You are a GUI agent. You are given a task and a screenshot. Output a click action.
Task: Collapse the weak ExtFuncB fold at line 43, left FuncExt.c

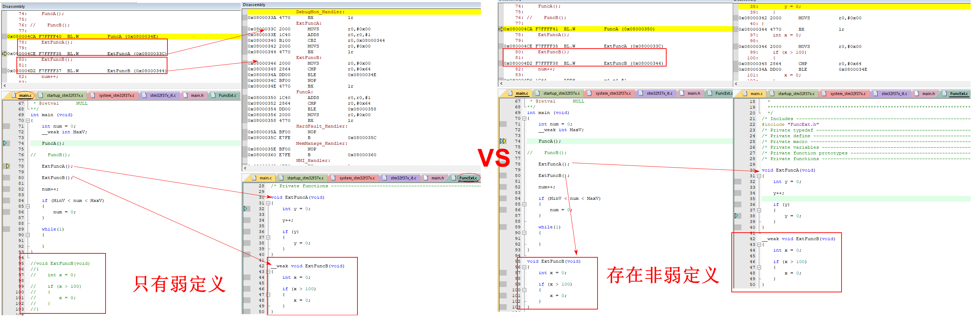[268, 272]
